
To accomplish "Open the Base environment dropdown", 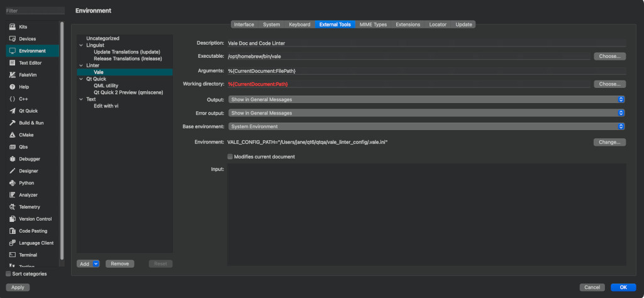I will point(426,126).
